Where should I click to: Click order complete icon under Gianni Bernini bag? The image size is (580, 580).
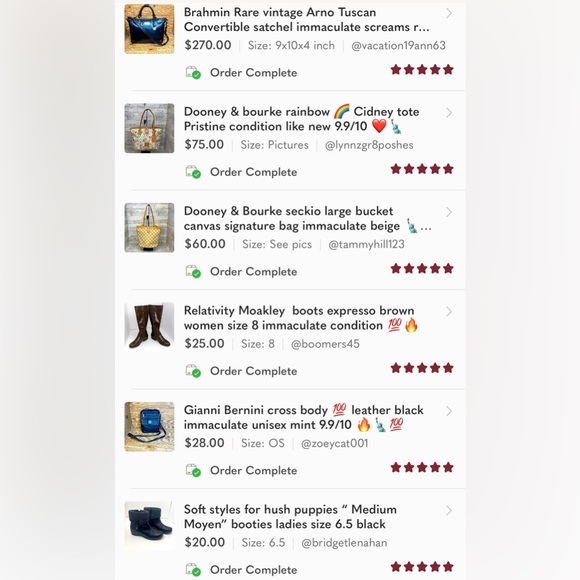[193, 471]
